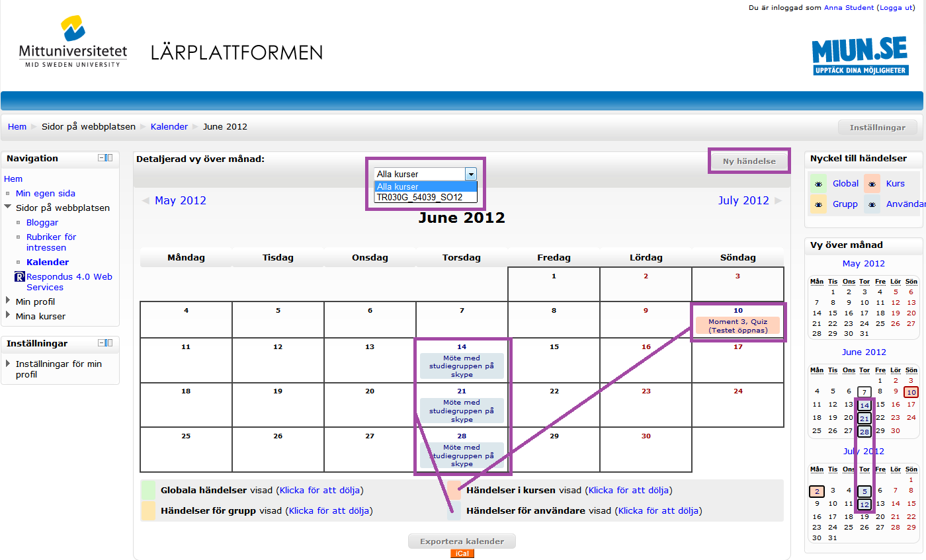
Task: Open Möte med studiegruppen event on 28th
Action: coord(462,456)
